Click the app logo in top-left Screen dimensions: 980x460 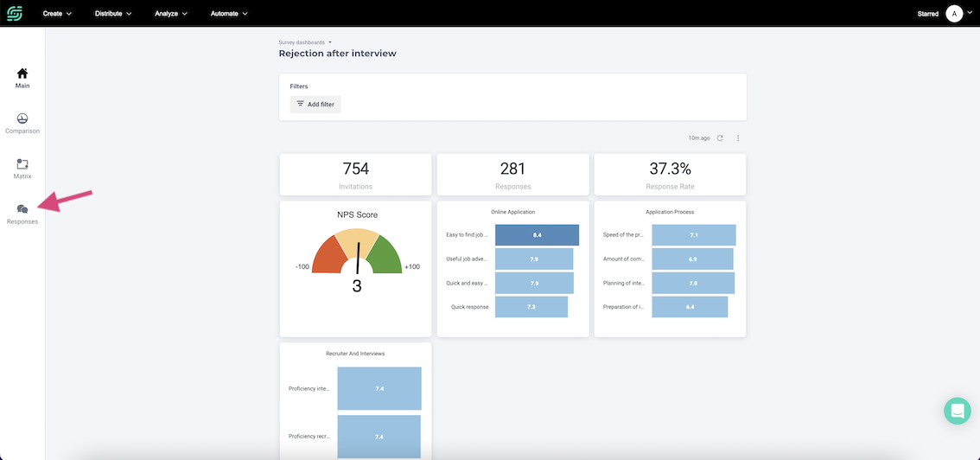(x=15, y=13)
